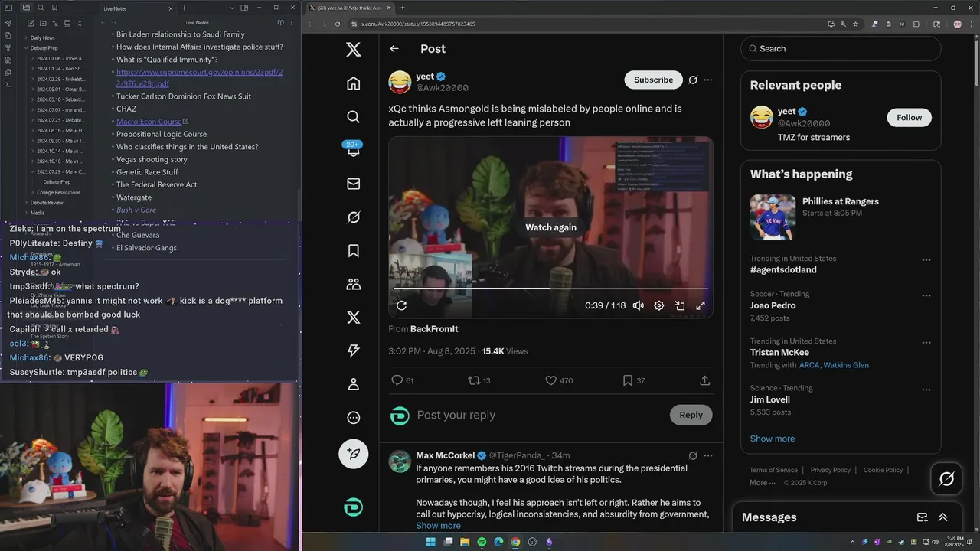This screenshot has width=980, height=551.
Task: Open Windows Start menu button
Action: click(x=430, y=542)
